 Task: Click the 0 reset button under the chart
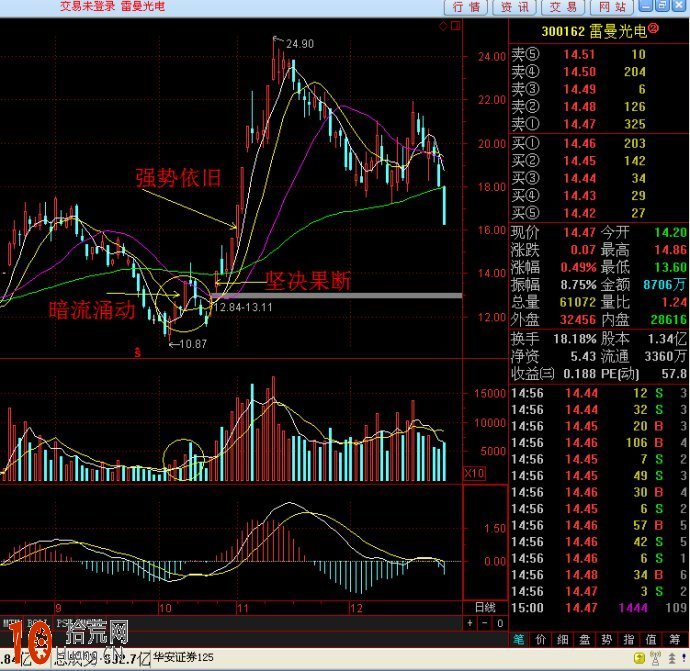click(500, 623)
